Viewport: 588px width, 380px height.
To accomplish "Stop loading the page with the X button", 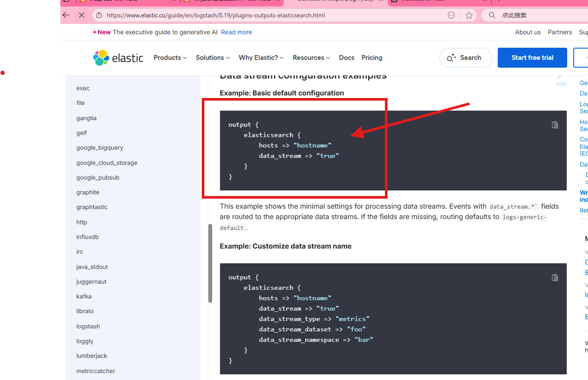I will point(82,15).
